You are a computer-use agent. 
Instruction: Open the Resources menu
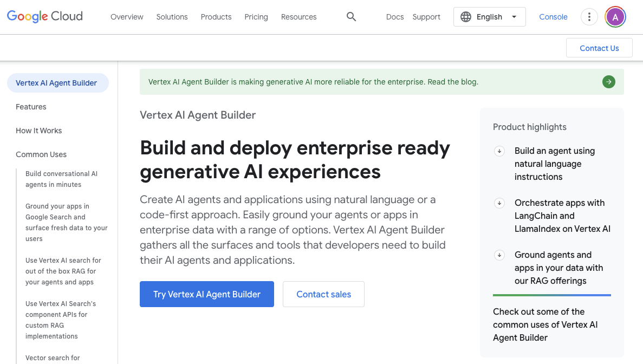coord(298,17)
